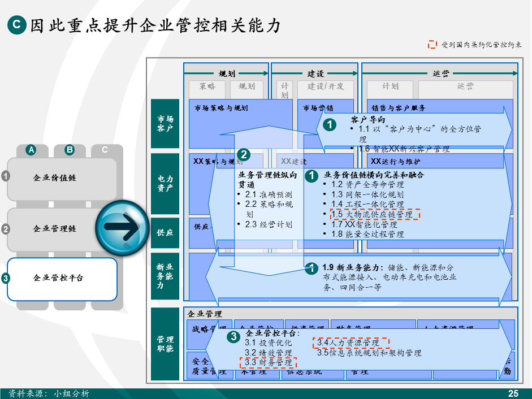Click bullet 2.1 准确预测
This screenshot has height=399, width=532.
[x=269, y=195]
